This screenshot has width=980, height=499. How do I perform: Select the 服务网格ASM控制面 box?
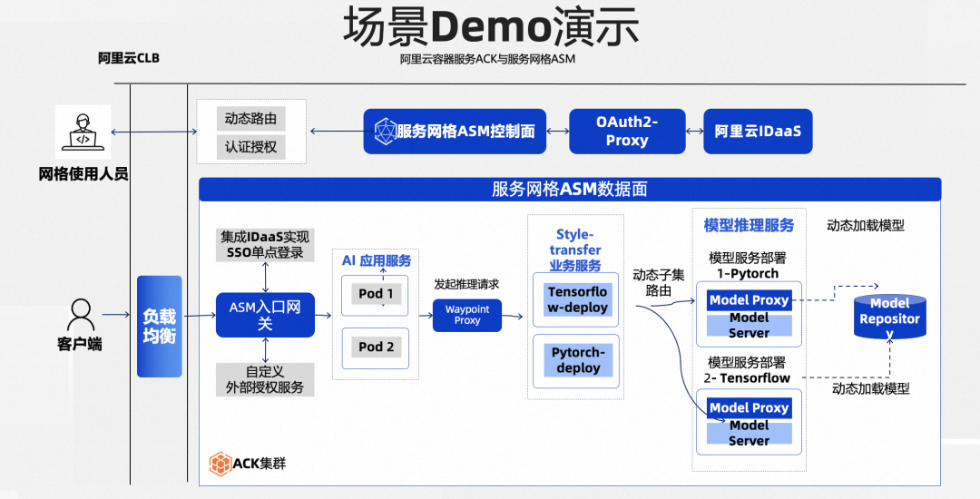tap(455, 132)
